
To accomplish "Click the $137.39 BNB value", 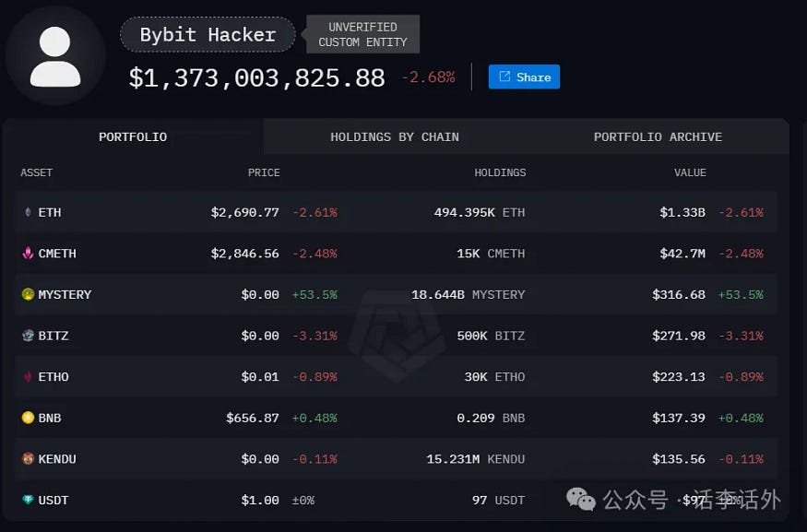I will tap(679, 419).
